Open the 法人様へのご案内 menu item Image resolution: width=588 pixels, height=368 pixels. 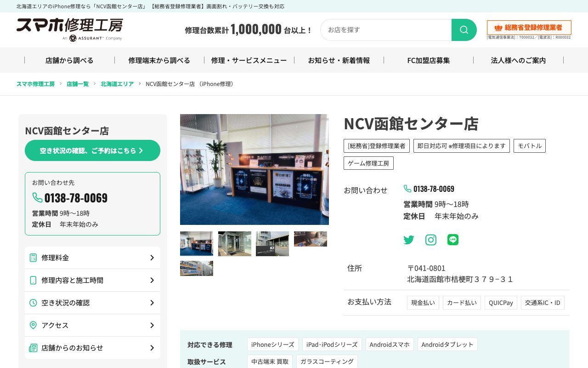[519, 60]
